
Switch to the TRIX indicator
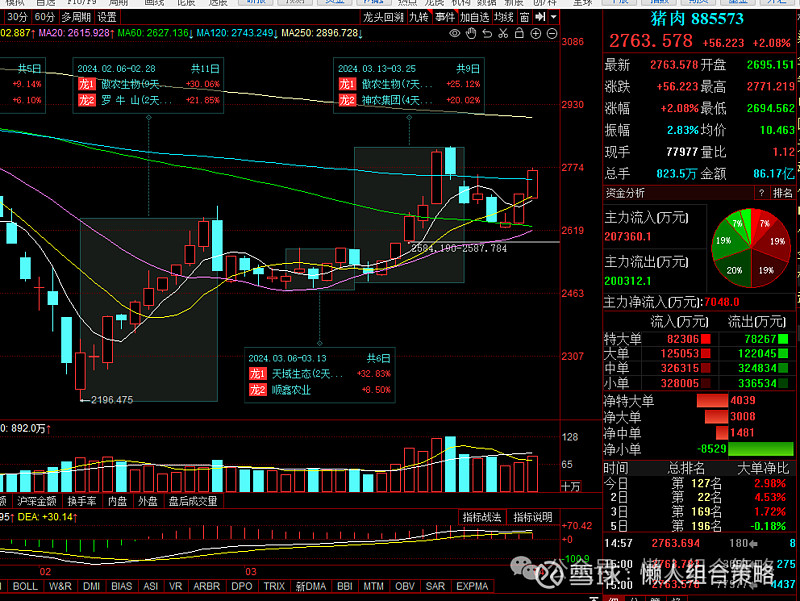click(x=274, y=586)
